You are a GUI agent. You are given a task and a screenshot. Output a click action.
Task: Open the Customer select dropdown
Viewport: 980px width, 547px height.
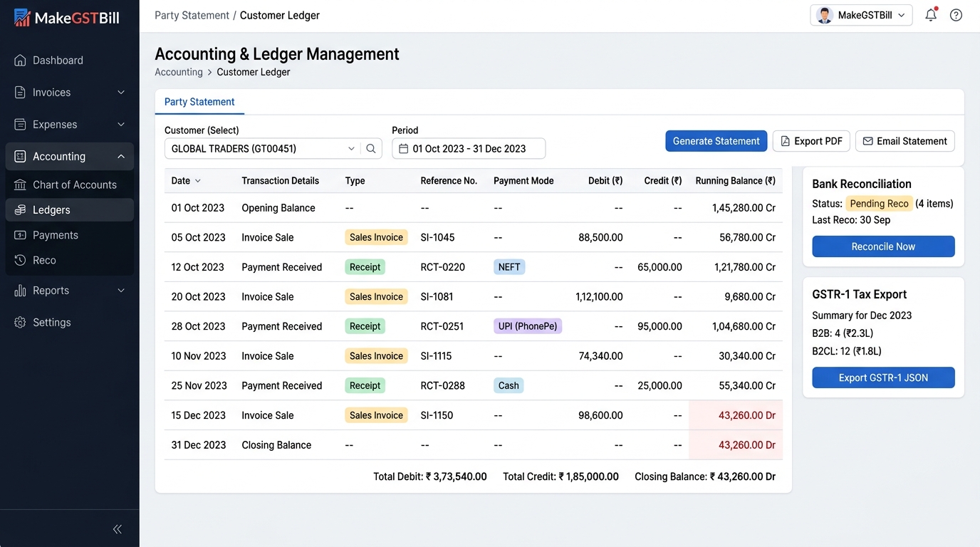pos(263,149)
